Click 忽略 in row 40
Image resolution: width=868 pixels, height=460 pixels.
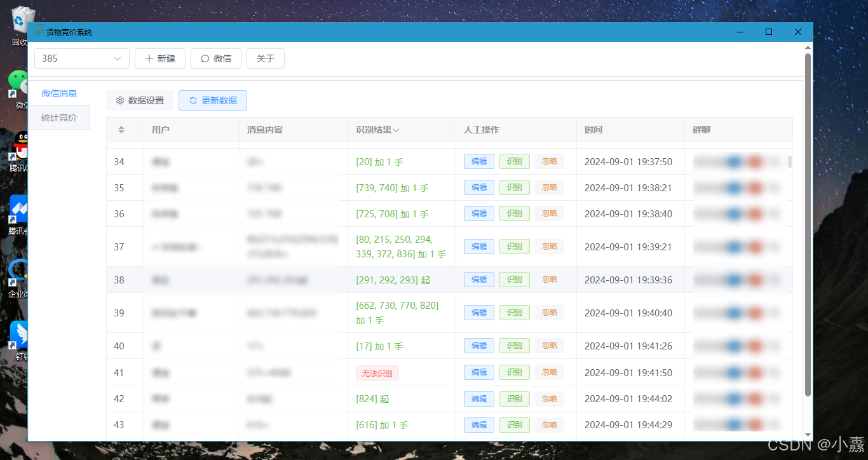[x=550, y=346]
